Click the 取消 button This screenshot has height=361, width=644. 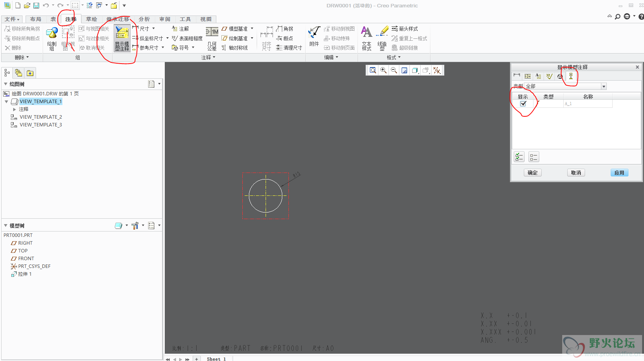click(x=576, y=173)
